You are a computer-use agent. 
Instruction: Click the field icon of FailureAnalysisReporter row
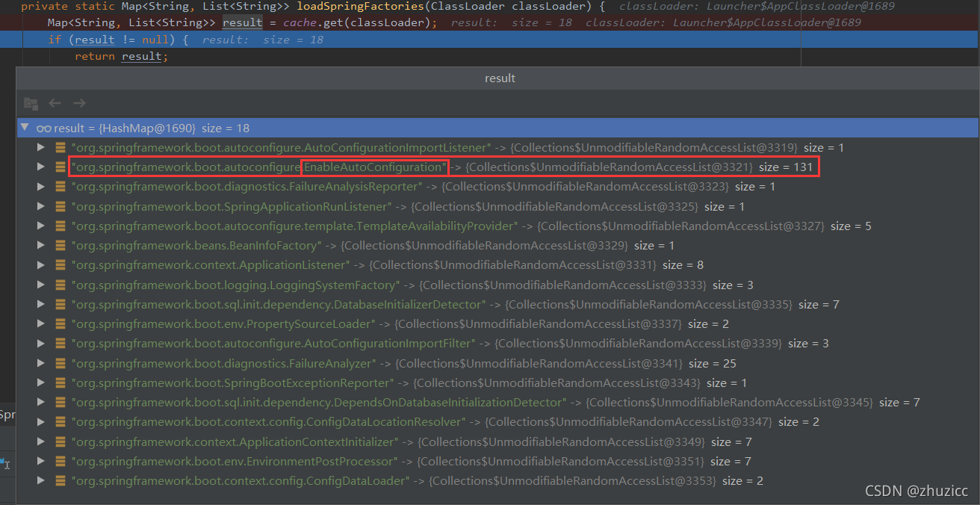61,186
